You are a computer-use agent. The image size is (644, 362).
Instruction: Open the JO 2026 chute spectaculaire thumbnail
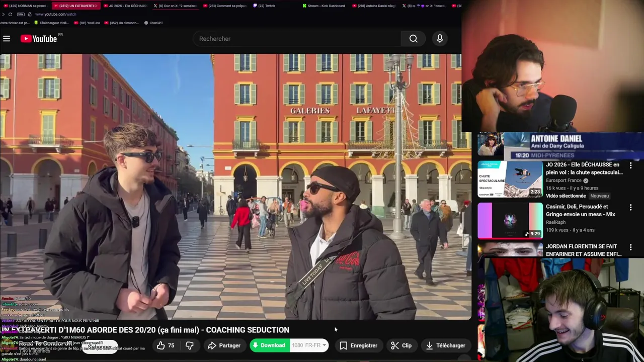pos(510,179)
